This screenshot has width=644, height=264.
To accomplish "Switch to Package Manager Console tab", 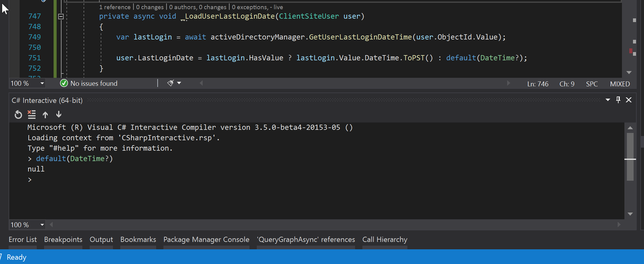I will pyautogui.click(x=206, y=239).
